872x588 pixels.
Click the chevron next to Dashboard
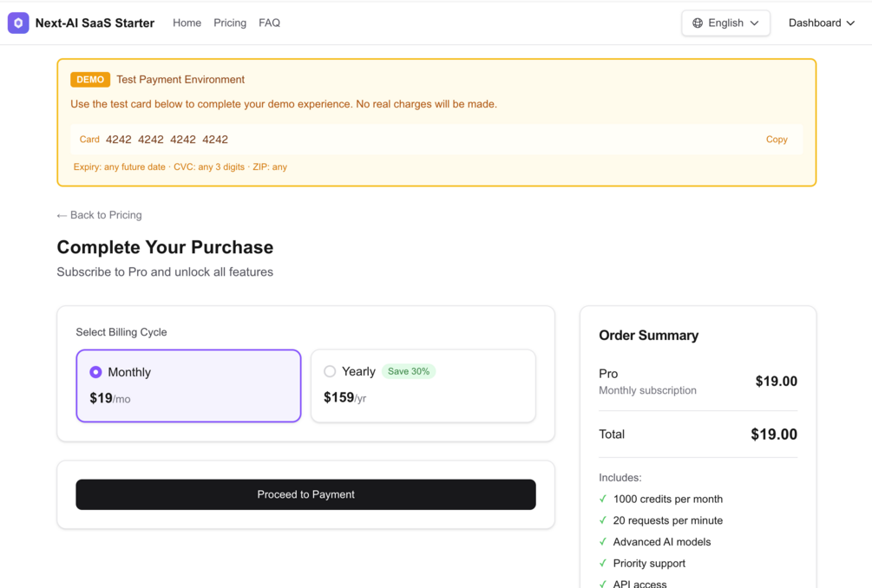coord(851,23)
